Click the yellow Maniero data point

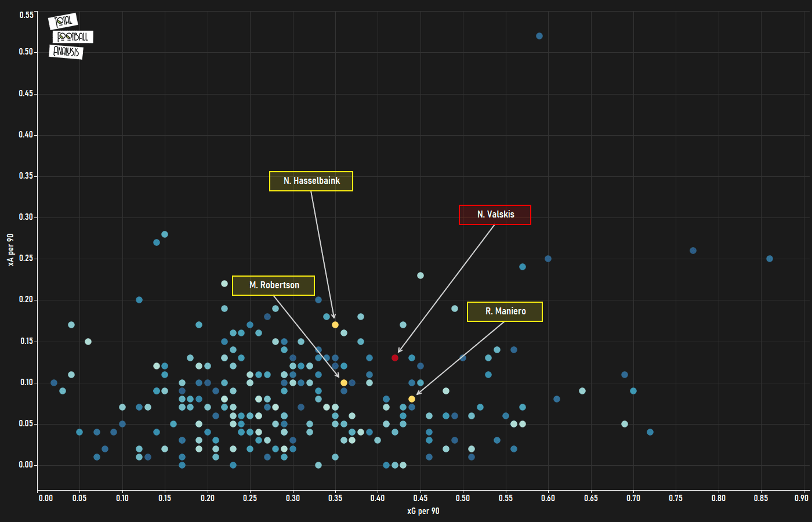(x=412, y=399)
